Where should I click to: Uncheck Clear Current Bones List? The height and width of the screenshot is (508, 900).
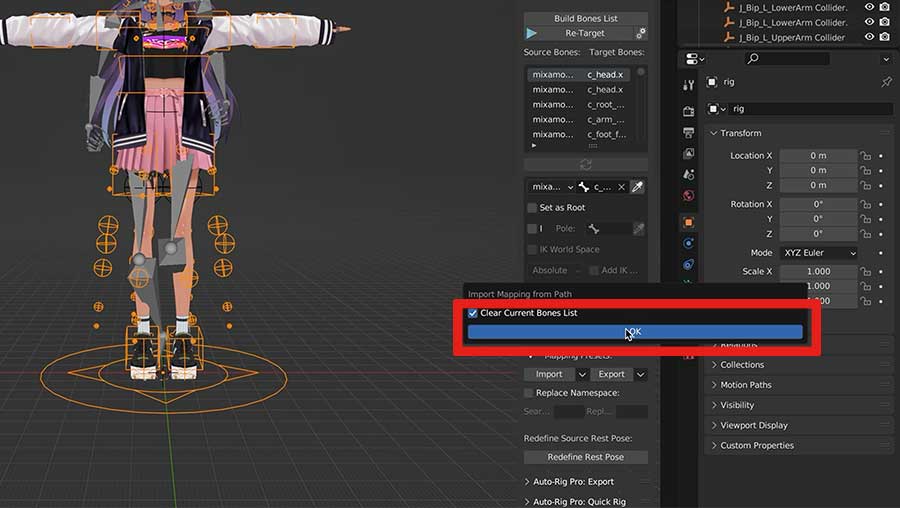coord(472,313)
